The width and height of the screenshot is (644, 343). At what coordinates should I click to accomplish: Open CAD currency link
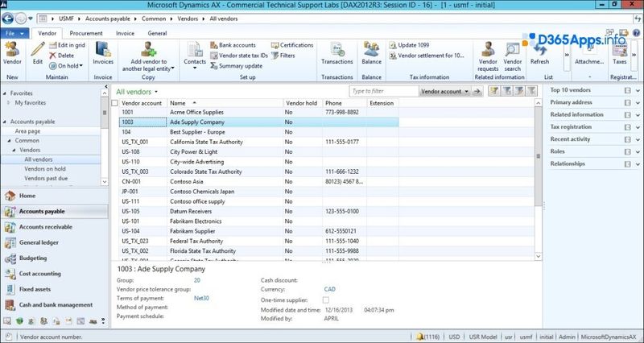[x=330, y=289]
